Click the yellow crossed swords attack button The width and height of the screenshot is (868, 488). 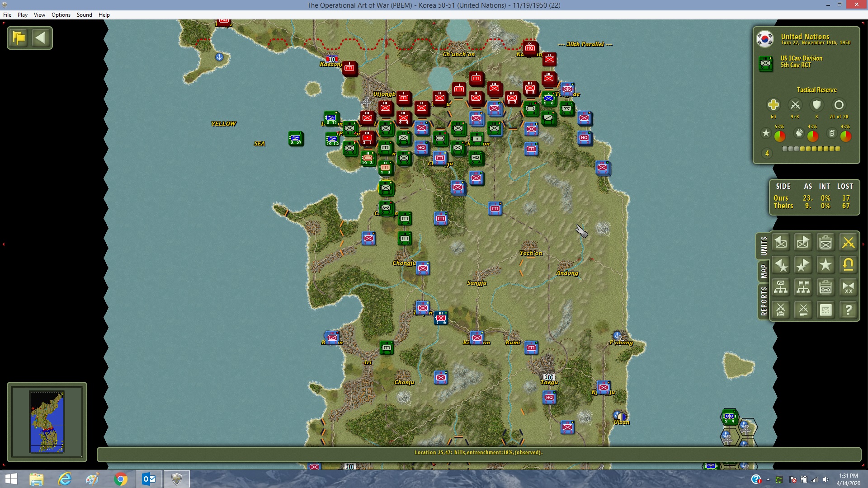click(x=848, y=243)
